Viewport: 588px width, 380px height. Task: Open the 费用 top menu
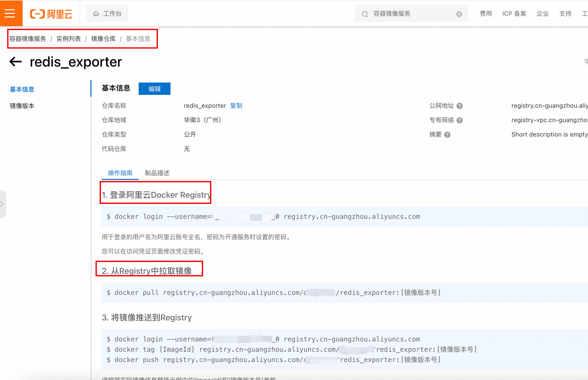(x=486, y=14)
